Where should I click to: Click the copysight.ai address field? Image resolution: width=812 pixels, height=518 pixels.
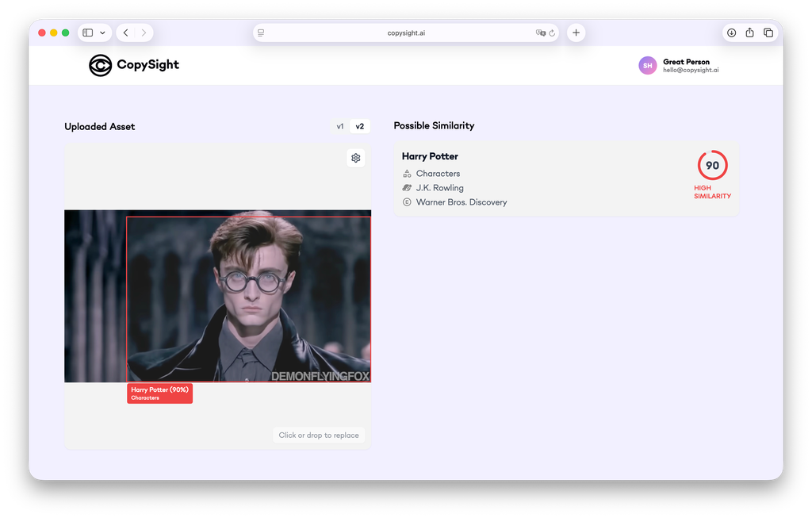point(406,33)
